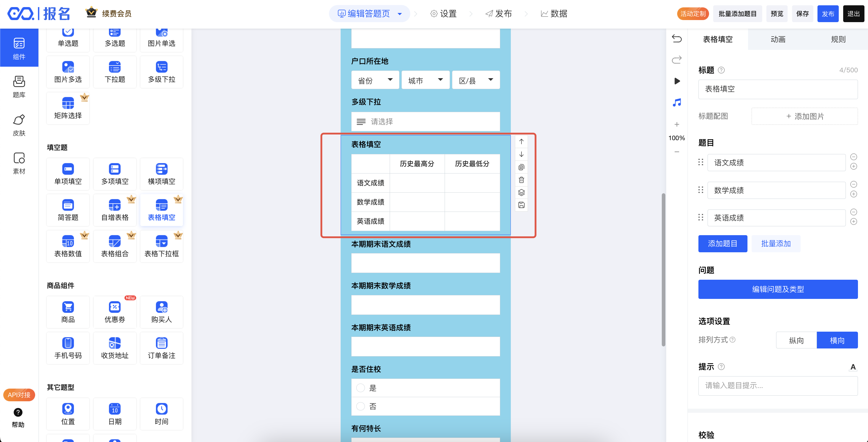
Task: Open the 省份 dropdown
Action: pos(375,80)
